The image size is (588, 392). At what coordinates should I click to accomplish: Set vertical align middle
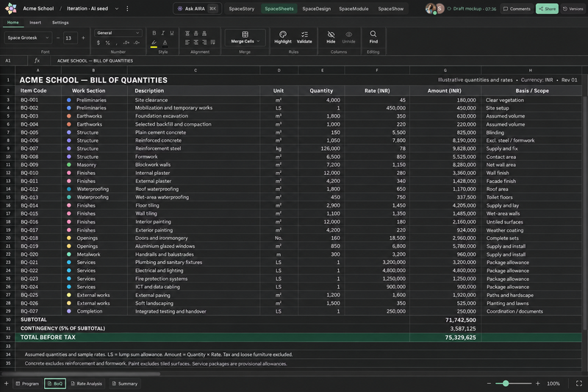coord(196,33)
